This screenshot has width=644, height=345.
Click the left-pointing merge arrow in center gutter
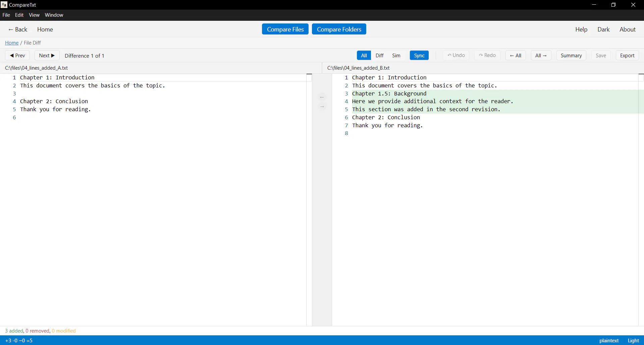tap(322, 97)
